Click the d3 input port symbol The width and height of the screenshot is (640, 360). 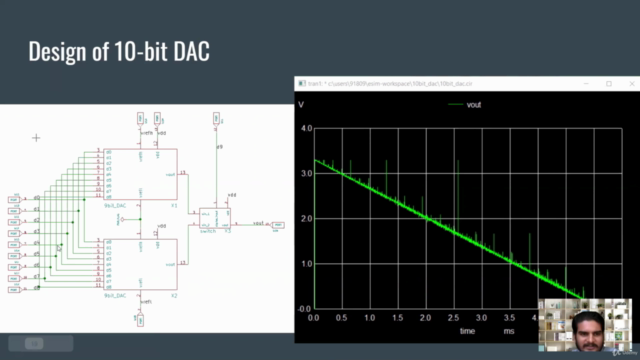[x=14, y=233]
